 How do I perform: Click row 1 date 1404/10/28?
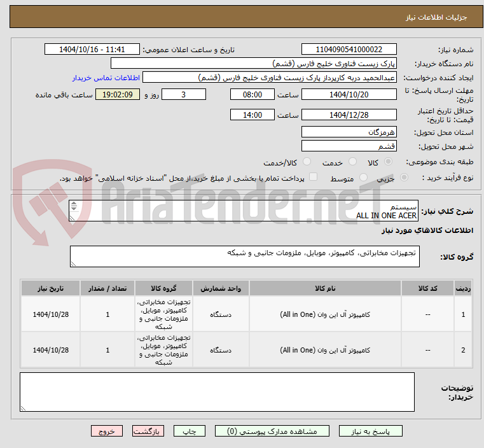[x=51, y=314]
